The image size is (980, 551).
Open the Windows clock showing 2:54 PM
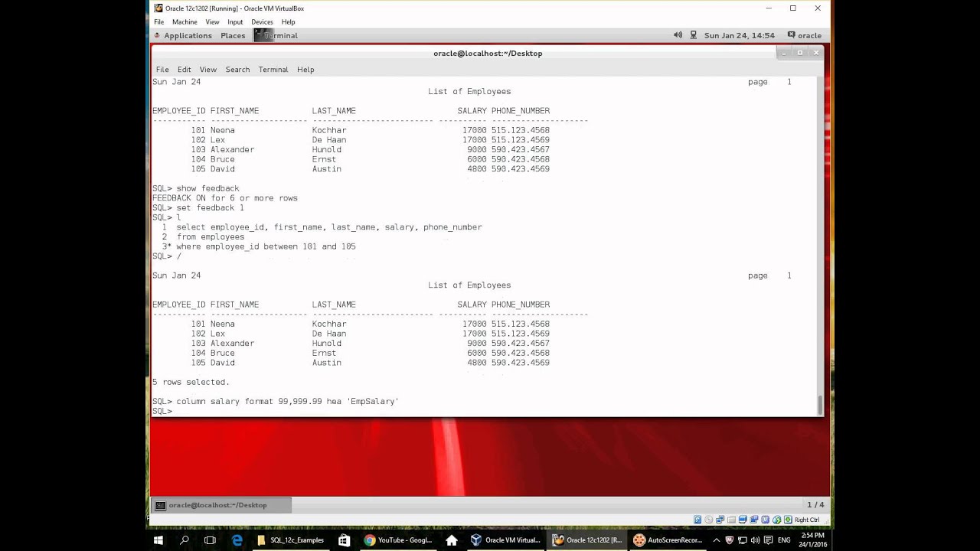click(x=812, y=540)
